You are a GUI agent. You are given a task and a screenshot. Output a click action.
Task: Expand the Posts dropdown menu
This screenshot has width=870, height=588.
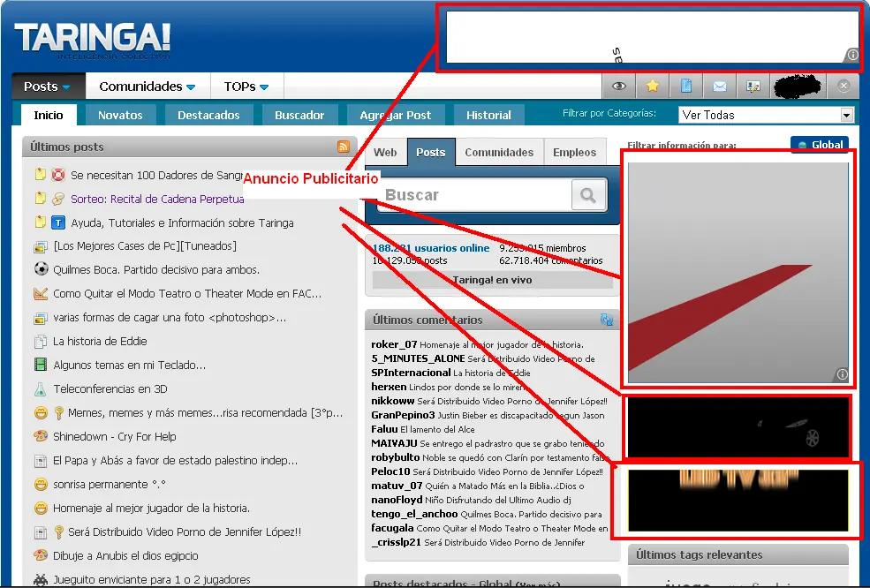pyautogui.click(x=48, y=86)
